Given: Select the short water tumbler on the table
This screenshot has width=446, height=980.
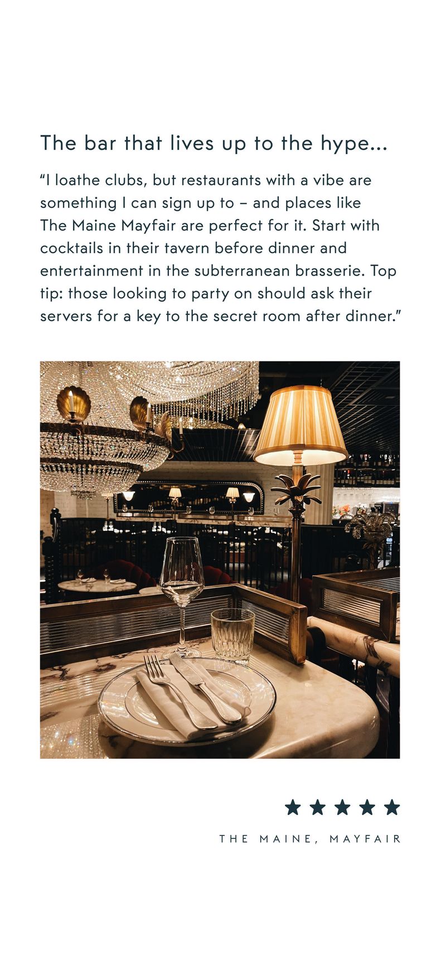Looking at the screenshot, I should 232,635.
